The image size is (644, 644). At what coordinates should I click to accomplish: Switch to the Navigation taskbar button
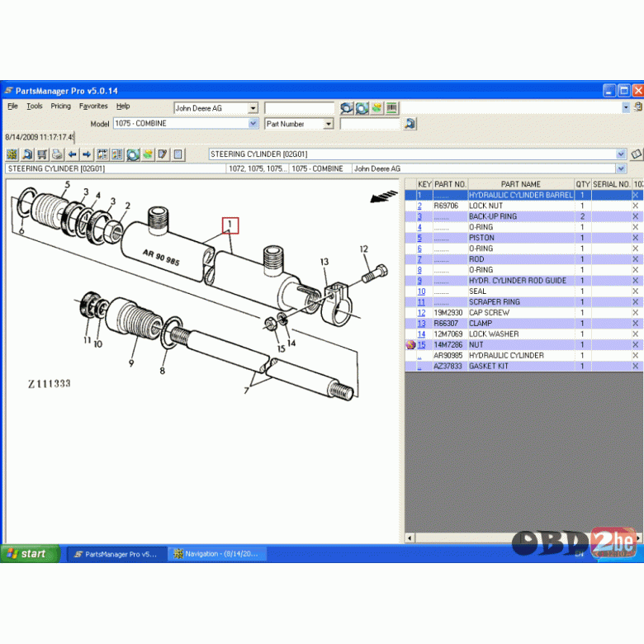coord(217,554)
